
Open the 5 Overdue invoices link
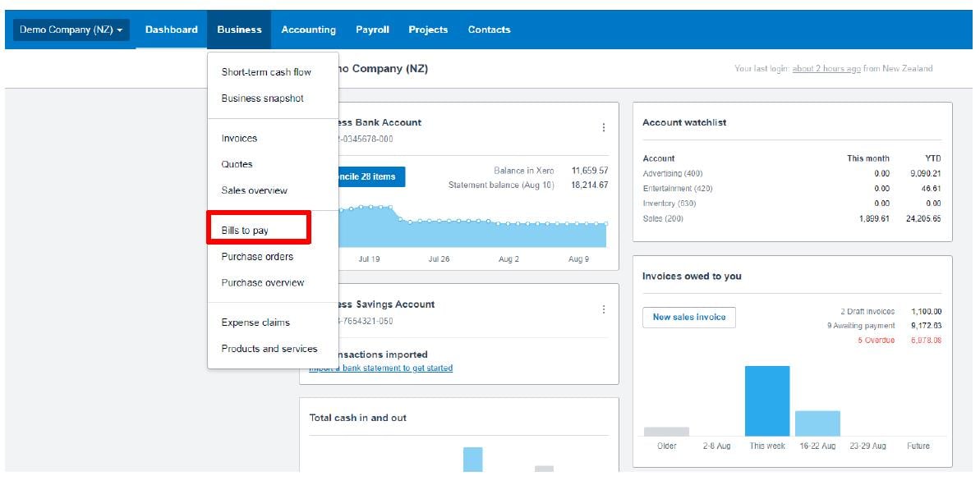point(876,341)
